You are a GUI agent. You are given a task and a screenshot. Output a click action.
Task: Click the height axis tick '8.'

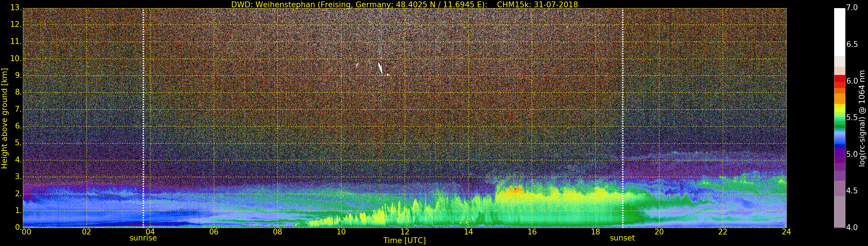pos(18,92)
